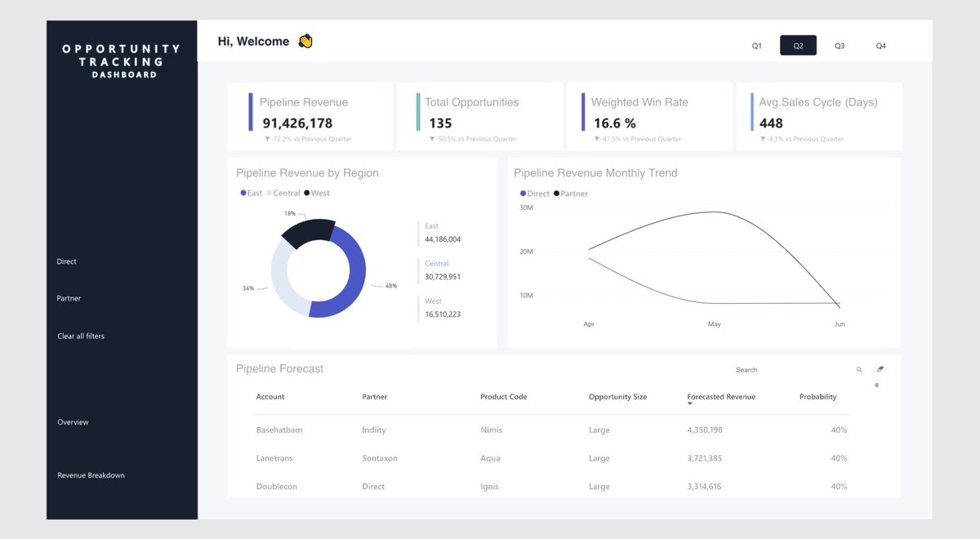Click the table scrollbar thumb dot
This screenshot has height=539, width=980.
click(877, 385)
